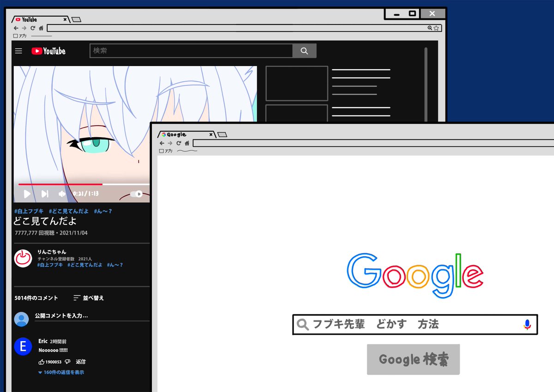554x392 pixels.
Task: Click home icon in Google browser window
Action: coord(187,143)
